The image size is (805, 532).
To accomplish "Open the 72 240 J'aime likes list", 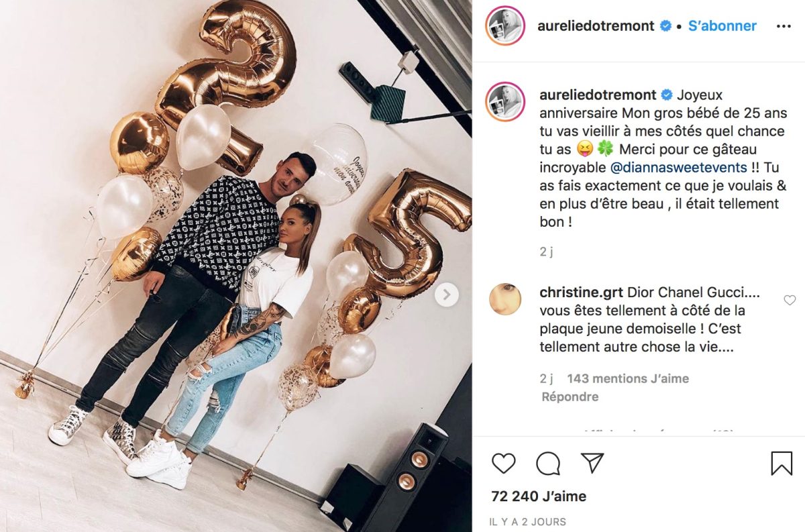I will 539,496.
